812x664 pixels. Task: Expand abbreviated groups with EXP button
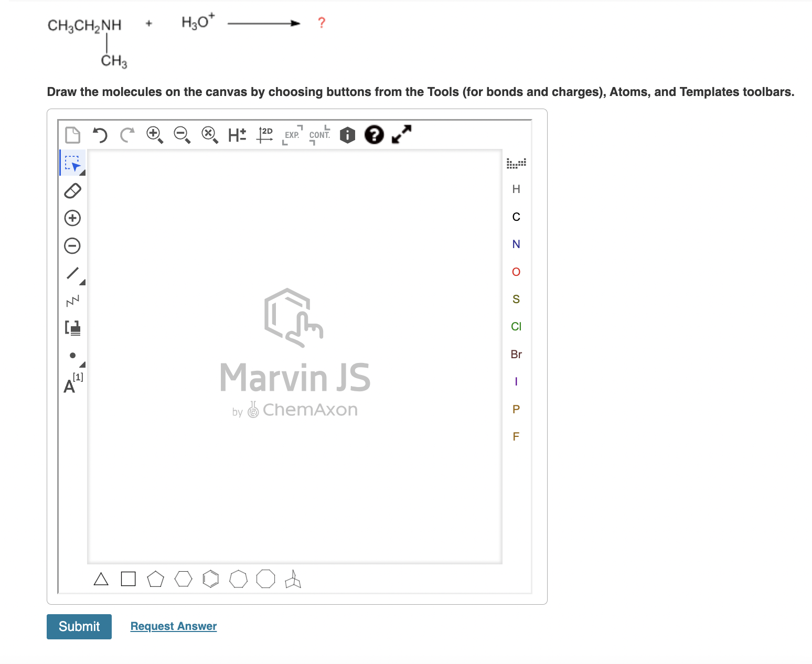click(x=293, y=135)
